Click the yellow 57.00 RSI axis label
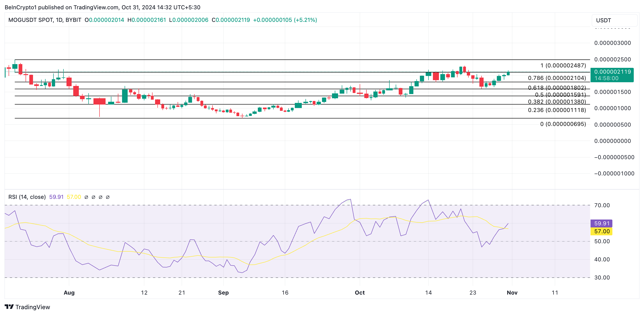 601,231
